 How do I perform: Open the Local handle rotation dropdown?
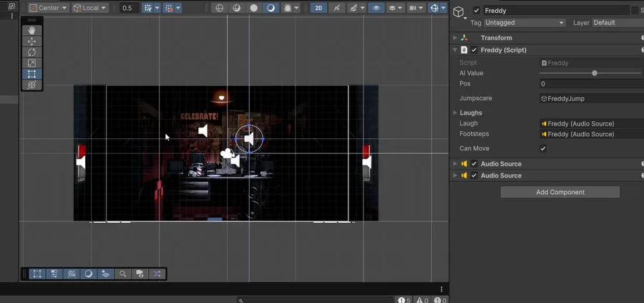pos(90,8)
